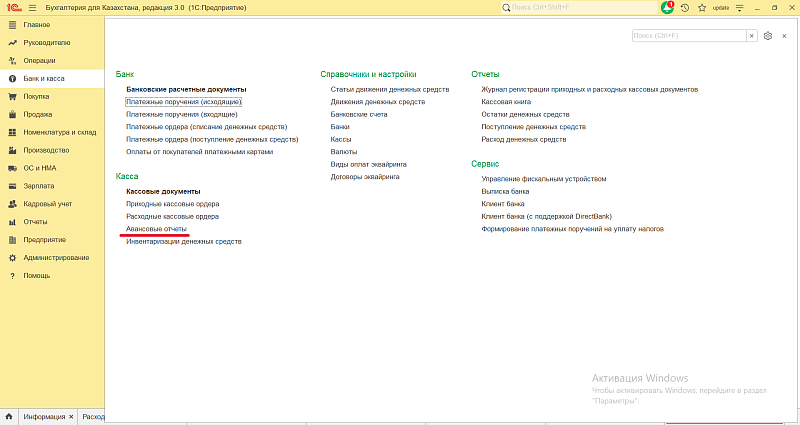This screenshot has height=425, width=800.
Task: Clear the function menu search field
Action: click(x=752, y=35)
